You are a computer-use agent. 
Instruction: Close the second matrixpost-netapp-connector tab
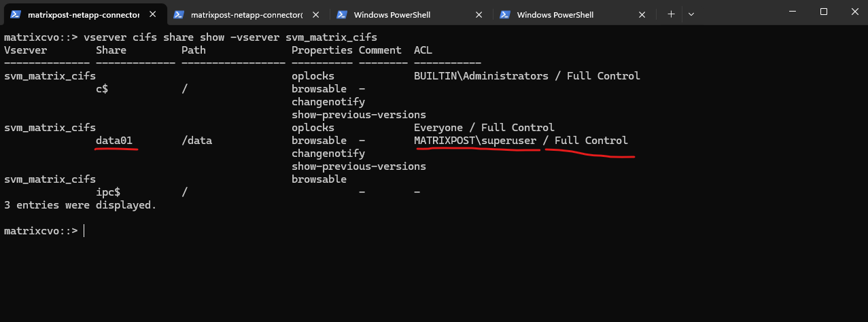pos(316,14)
